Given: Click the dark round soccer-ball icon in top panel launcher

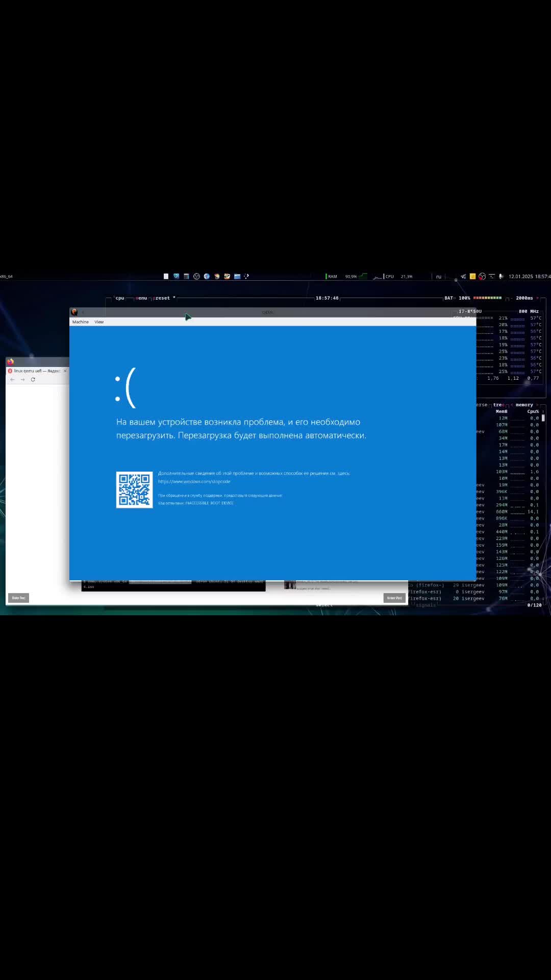Looking at the screenshot, I should 196,276.
